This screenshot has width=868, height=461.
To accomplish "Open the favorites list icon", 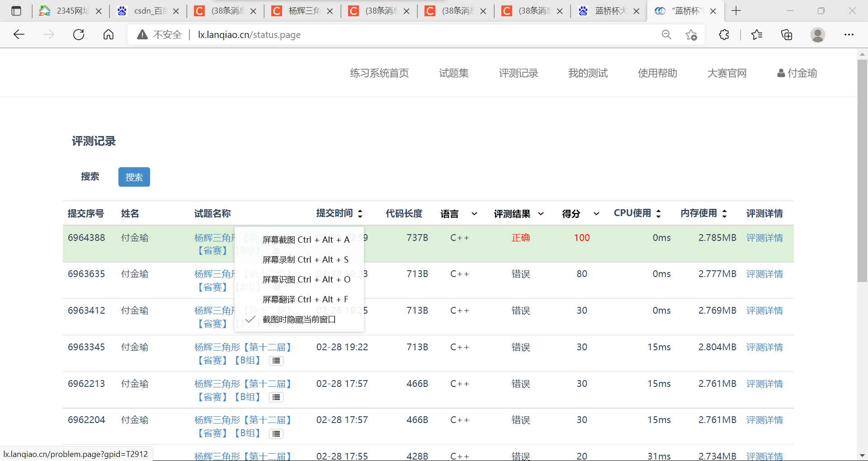I will tap(757, 34).
